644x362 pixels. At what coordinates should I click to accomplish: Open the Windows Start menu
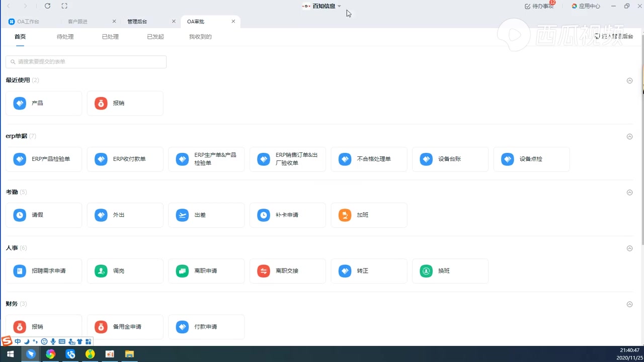[10, 354]
